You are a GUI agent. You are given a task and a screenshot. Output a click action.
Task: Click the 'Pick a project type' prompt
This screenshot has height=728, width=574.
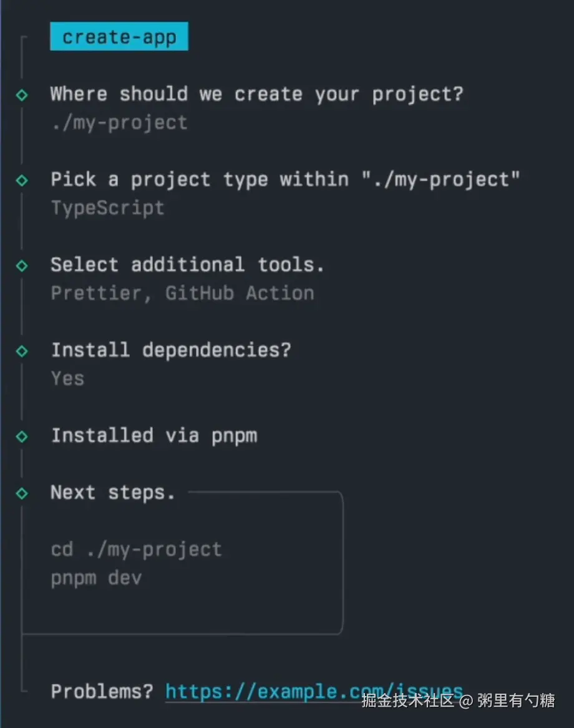[285, 180]
